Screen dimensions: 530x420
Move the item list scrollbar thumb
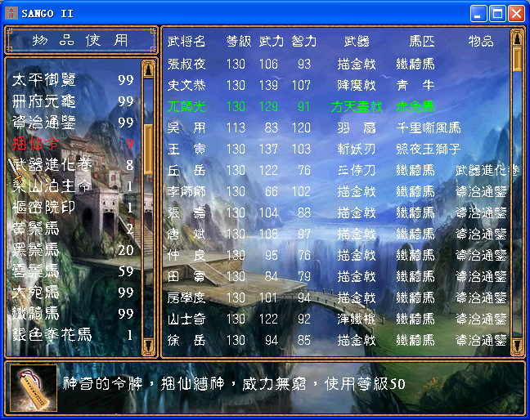click(x=148, y=150)
